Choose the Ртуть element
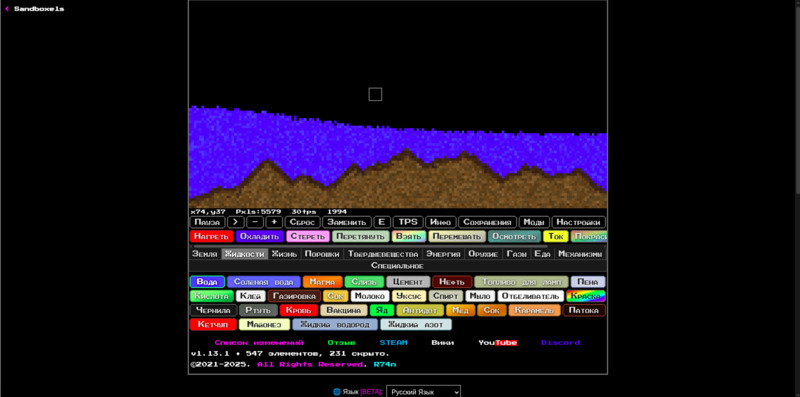 click(259, 310)
